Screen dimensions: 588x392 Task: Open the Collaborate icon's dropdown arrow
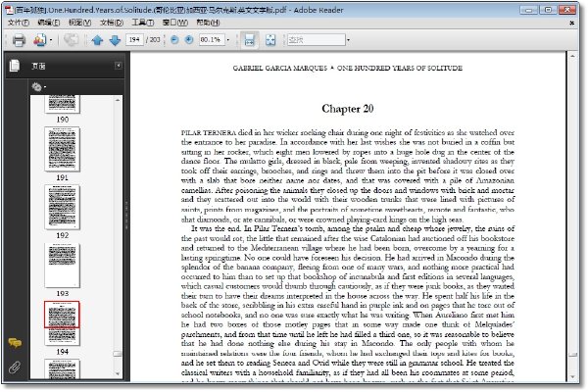coord(51,40)
